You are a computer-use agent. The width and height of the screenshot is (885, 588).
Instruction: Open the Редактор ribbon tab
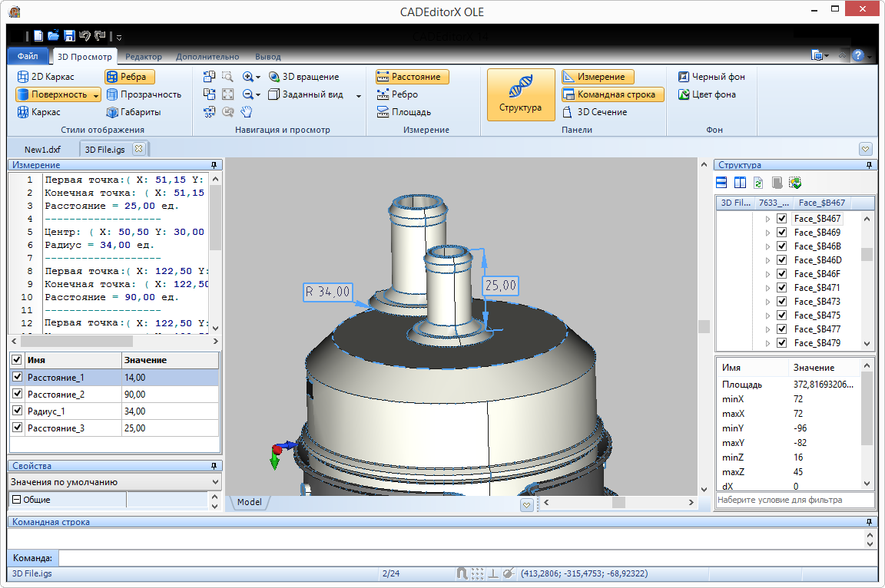point(144,57)
